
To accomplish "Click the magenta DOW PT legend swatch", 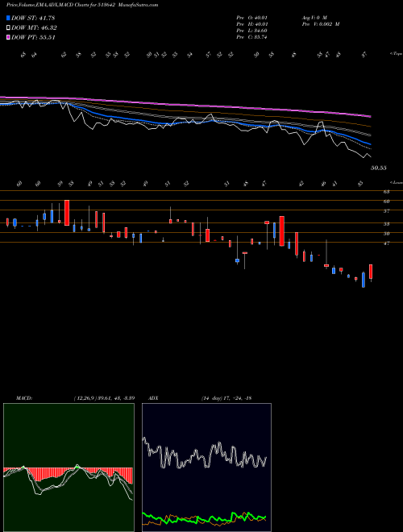I will 8,37.
